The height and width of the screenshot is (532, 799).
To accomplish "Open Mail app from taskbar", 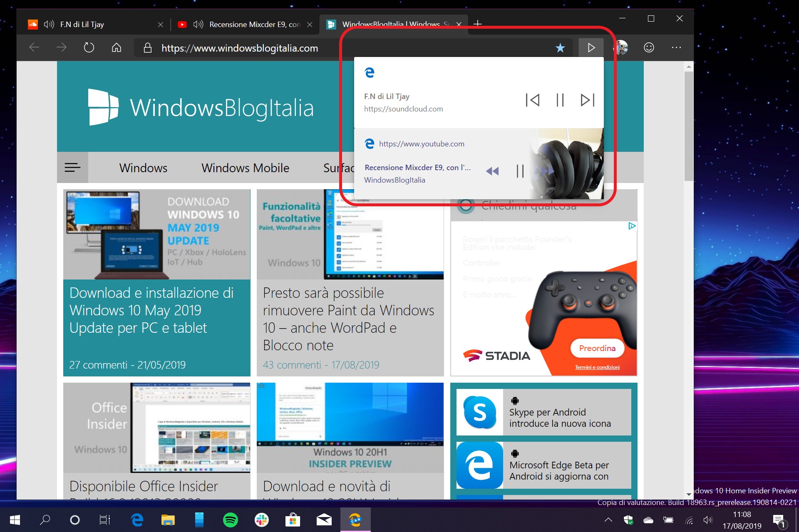I will (x=324, y=520).
